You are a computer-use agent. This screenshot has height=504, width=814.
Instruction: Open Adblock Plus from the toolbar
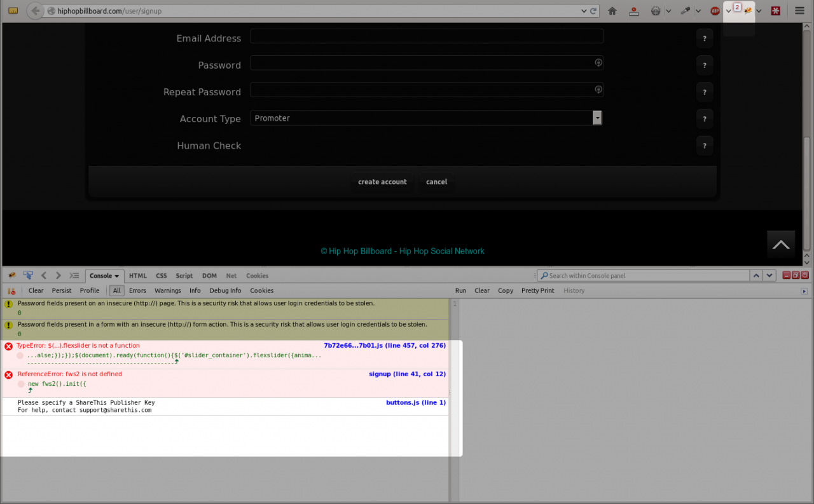(715, 11)
